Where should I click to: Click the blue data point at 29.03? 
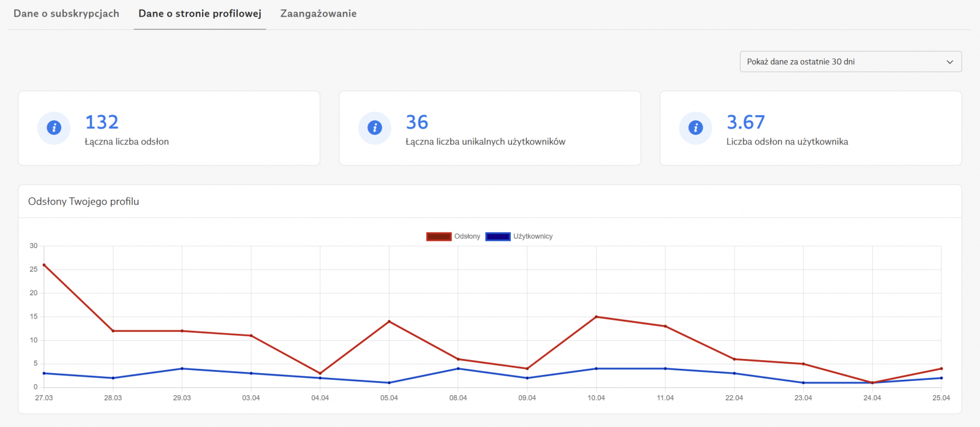click(x=182, y=369)
